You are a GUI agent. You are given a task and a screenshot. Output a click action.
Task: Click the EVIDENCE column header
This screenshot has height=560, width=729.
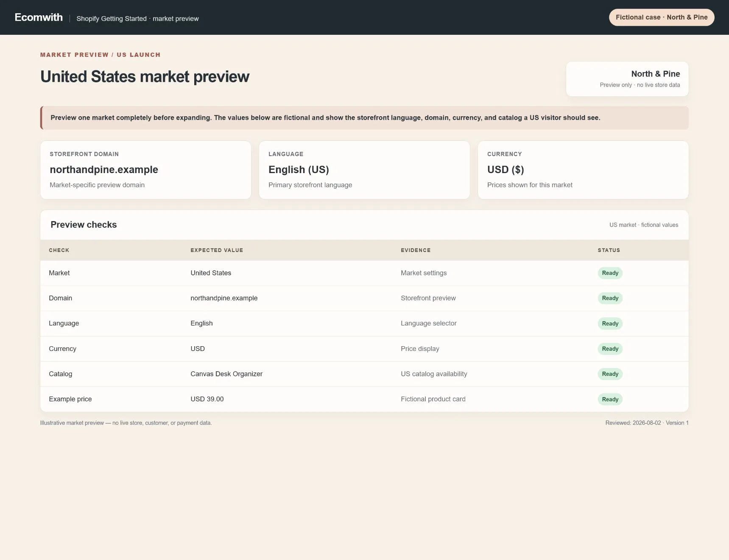click(416, 250)
